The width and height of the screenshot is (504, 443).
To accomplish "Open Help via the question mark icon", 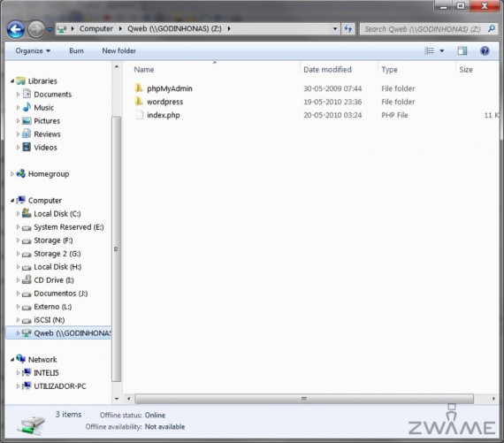I will coord(485,50).
